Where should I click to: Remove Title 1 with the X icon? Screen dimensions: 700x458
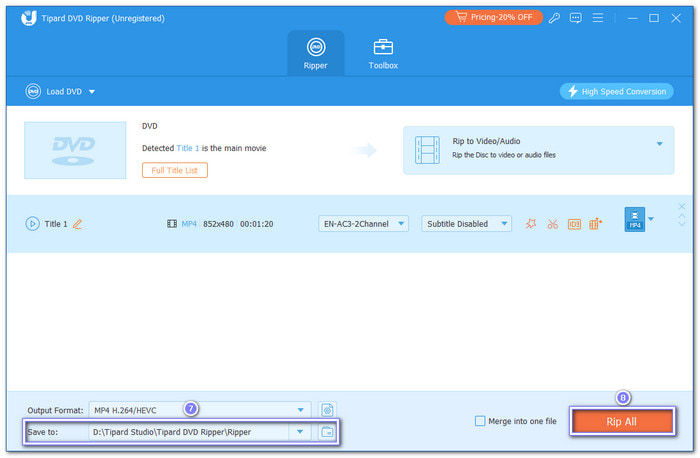[x=682, y=206]
